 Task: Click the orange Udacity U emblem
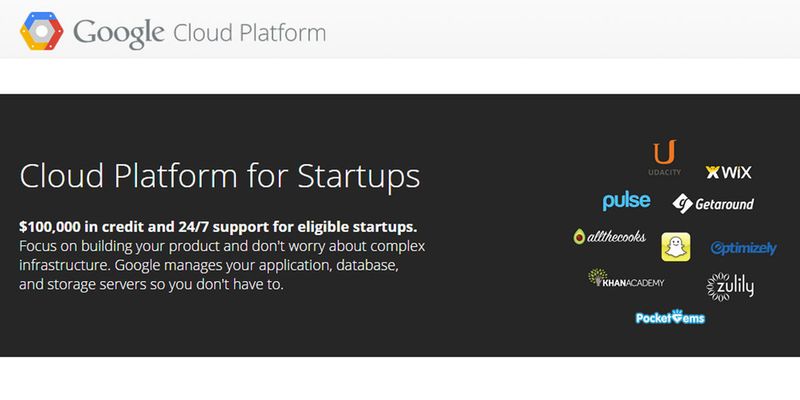[x=664, y=152]
